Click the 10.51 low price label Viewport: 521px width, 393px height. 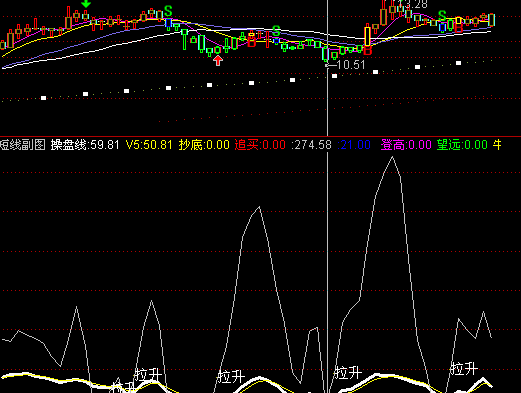(x=351, y=65)
